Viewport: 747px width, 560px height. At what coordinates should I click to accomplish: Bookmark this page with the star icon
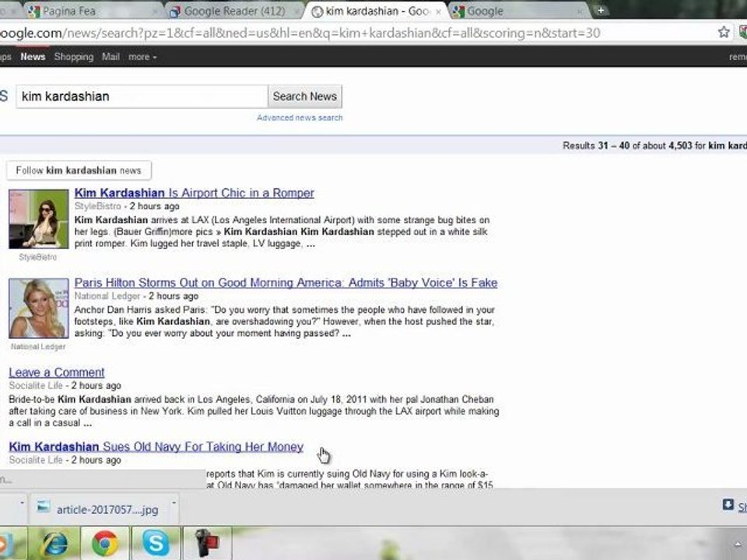point(724,33)
